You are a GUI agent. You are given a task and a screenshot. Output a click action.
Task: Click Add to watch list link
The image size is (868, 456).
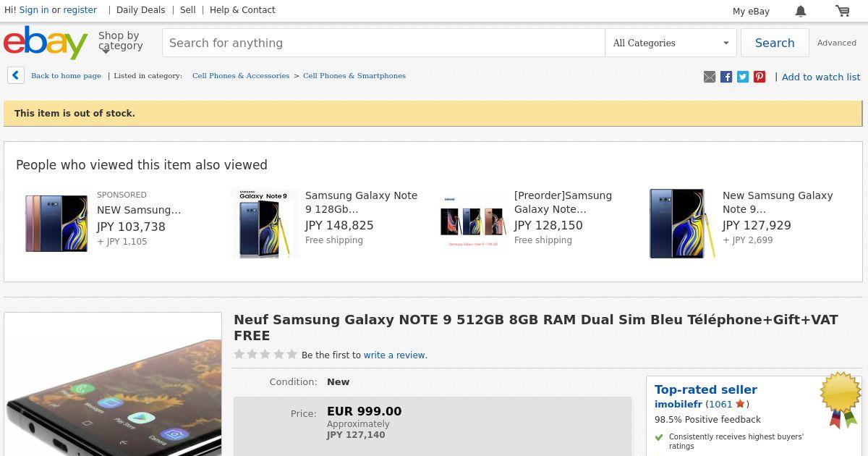(821, 77)
